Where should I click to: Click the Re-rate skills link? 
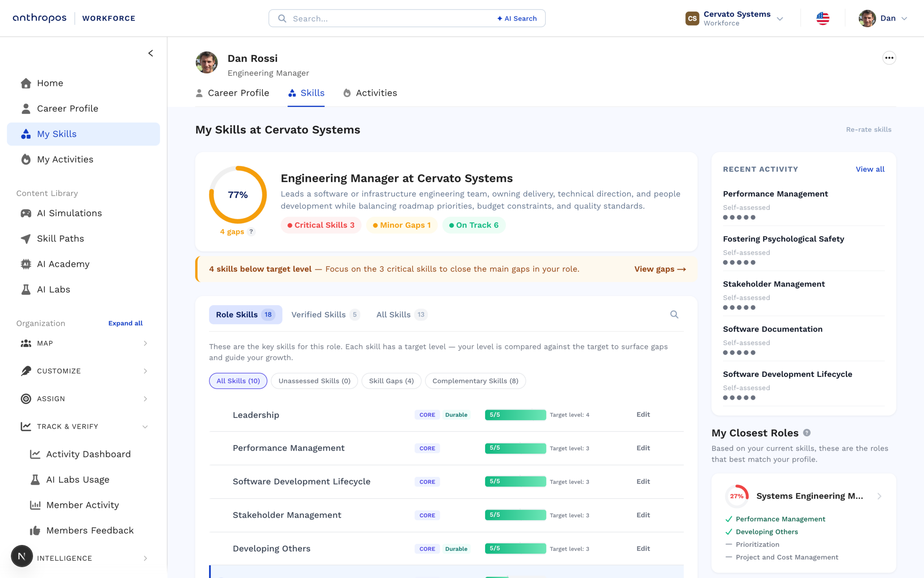pos(869,130)
